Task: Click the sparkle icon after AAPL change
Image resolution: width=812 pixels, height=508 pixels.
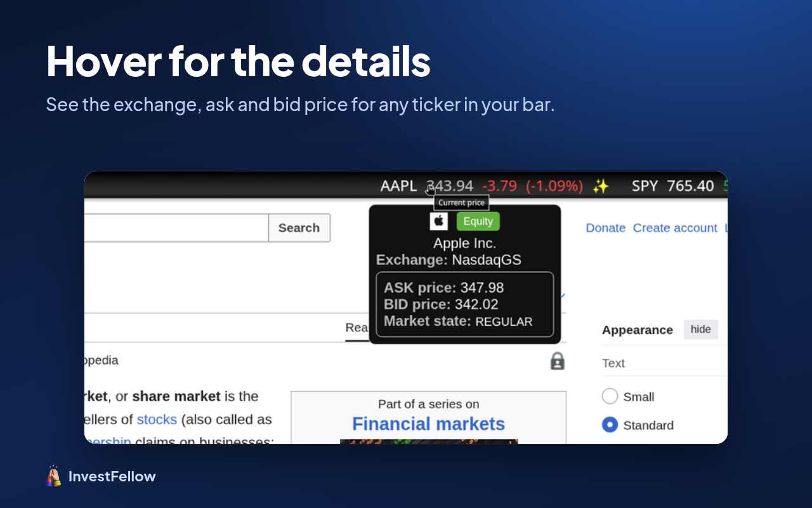Action: pyautogui.click(x=600, y=186)
